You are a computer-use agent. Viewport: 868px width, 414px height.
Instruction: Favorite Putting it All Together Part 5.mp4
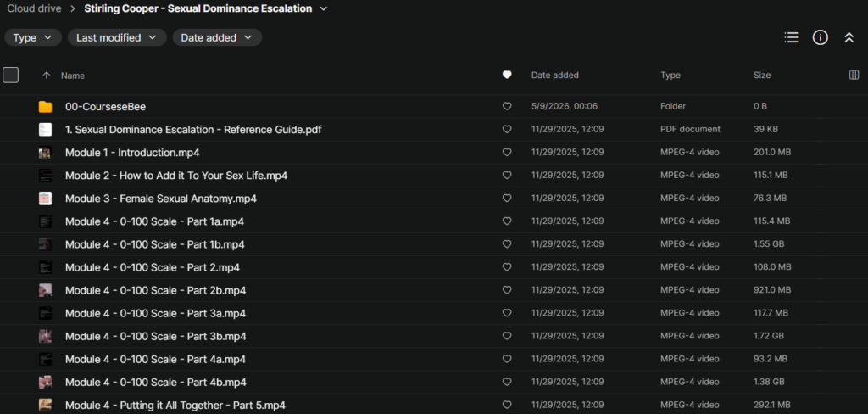pos(507,406)
